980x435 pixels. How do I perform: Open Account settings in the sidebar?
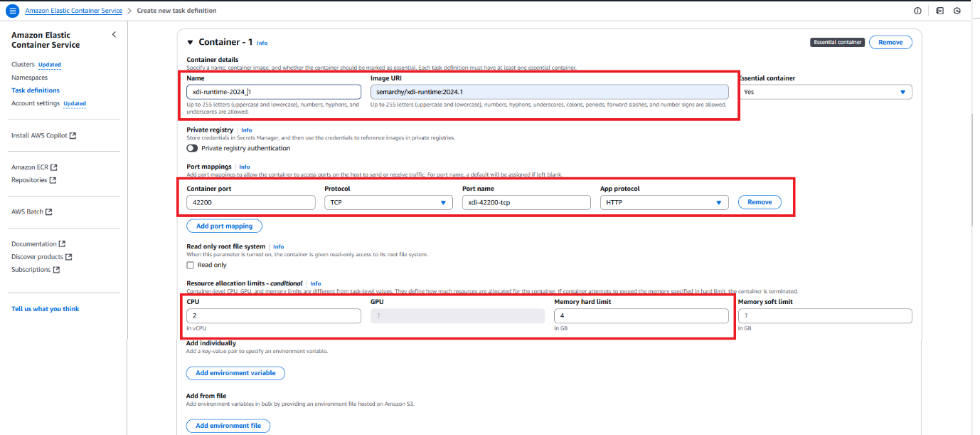pyautogui.click(x=36, y=103)
